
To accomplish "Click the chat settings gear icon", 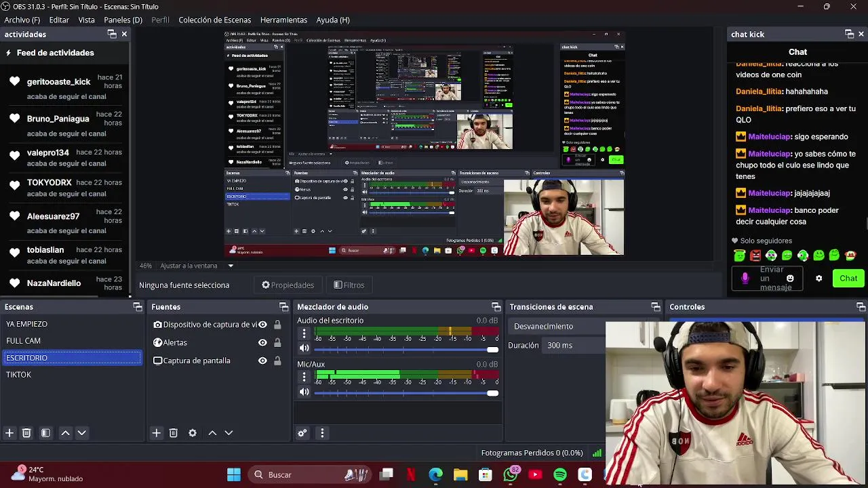I will (818, 279).
